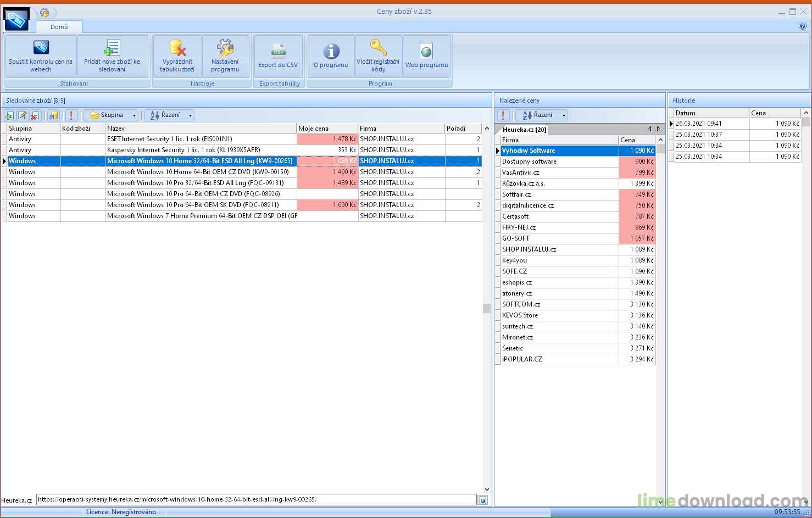Click scroll-up arrow of Nalezené ceny list
Viewport: 812px width, 518px height.
tap(661, 140)
